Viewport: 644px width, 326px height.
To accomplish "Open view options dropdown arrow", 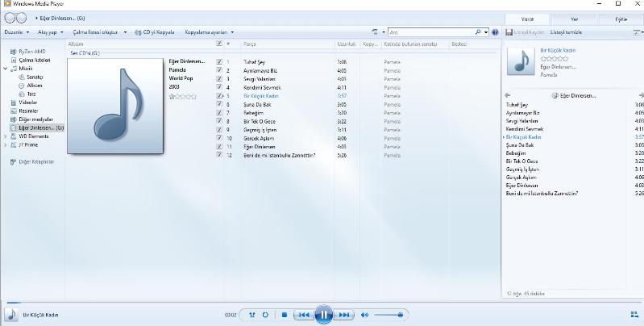I will click(x=384, y=32).
